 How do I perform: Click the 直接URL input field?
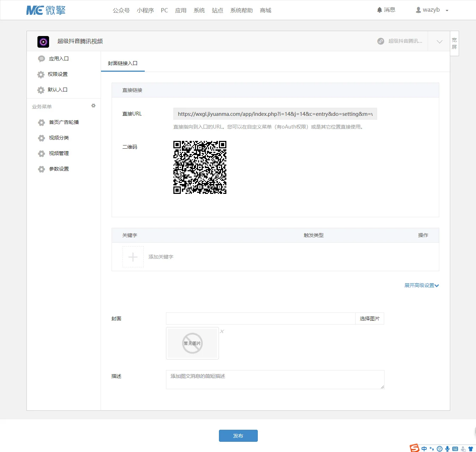(x=275, y=114)
